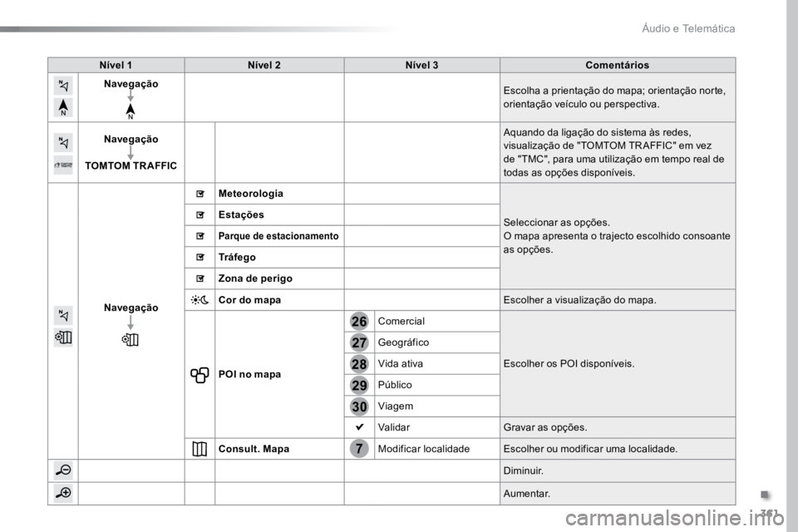Screen dimensions: 798x532
Task: Select POI category 30 Viagem
Action: 359,406
